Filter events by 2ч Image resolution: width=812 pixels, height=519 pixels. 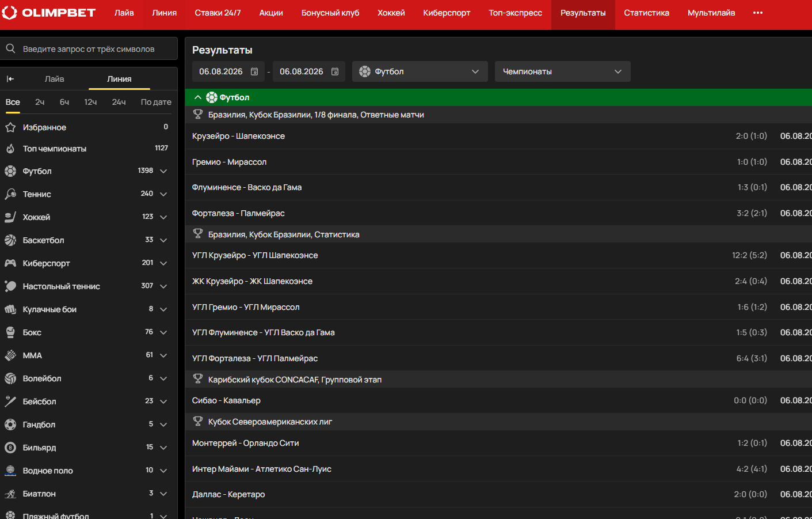click(x=40, y=102)
